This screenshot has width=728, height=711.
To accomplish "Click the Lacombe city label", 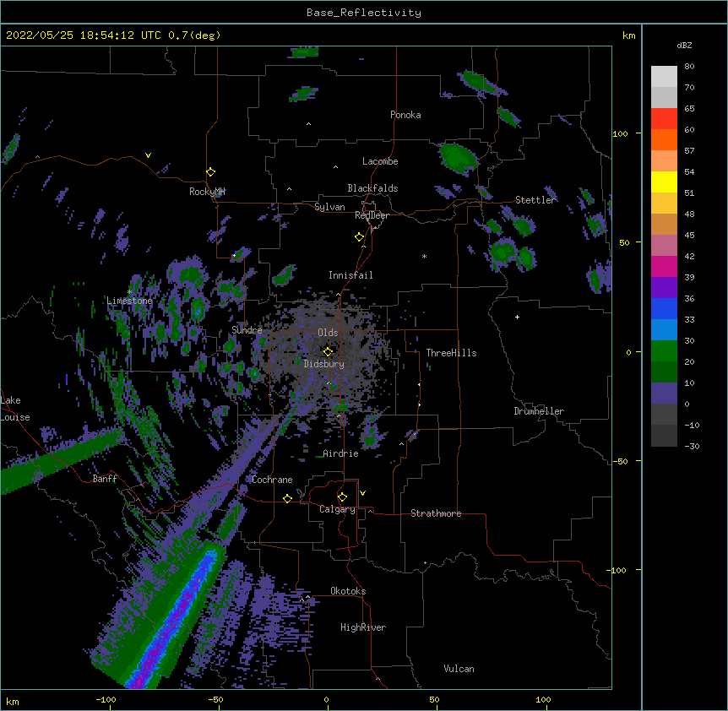I will [x=380, y=161].
